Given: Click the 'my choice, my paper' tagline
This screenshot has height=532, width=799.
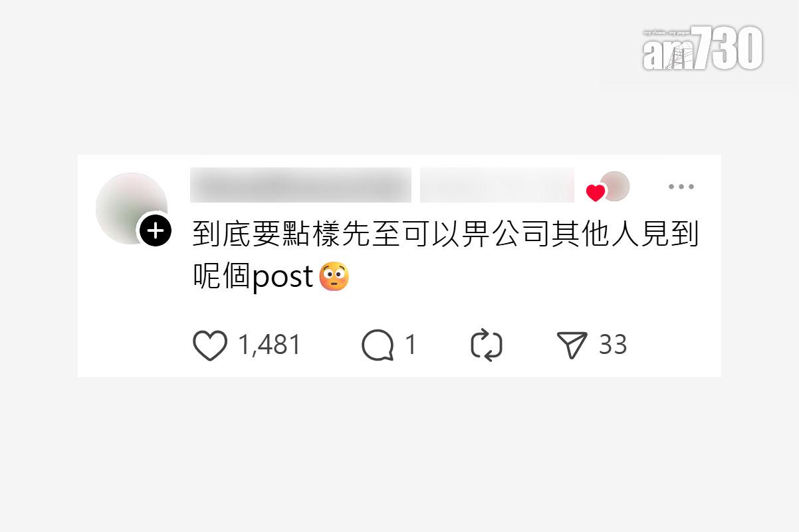Looking at the screenshot, I should (667, 32).
